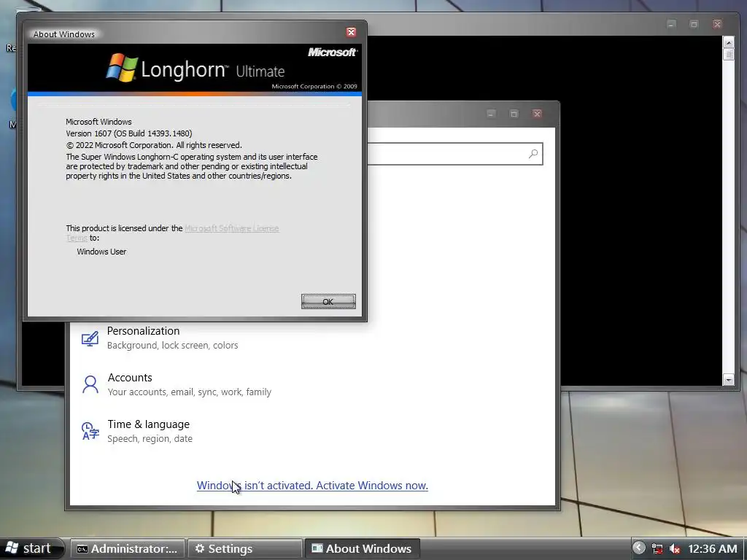This screenshot has width=747, height=560.
Task: Click the Accounts person icon
Action: [90, 385]
